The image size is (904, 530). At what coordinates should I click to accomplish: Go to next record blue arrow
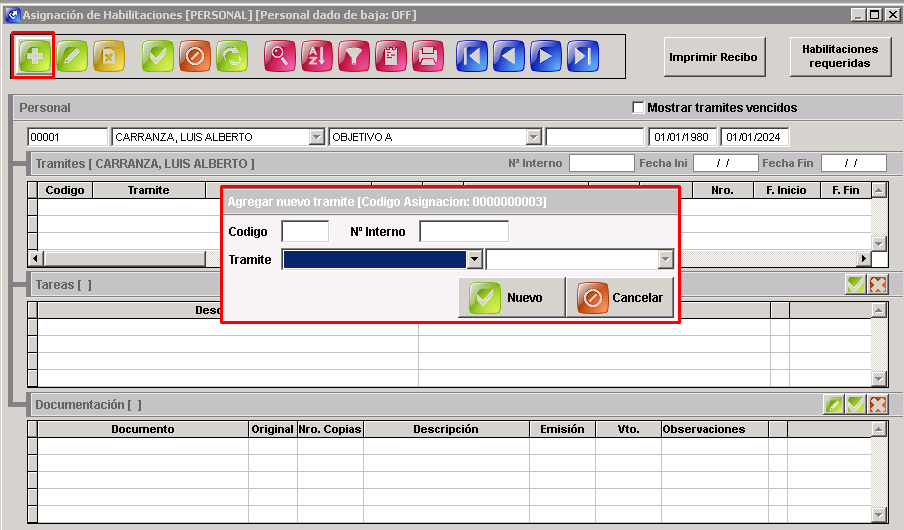[545, 56]
